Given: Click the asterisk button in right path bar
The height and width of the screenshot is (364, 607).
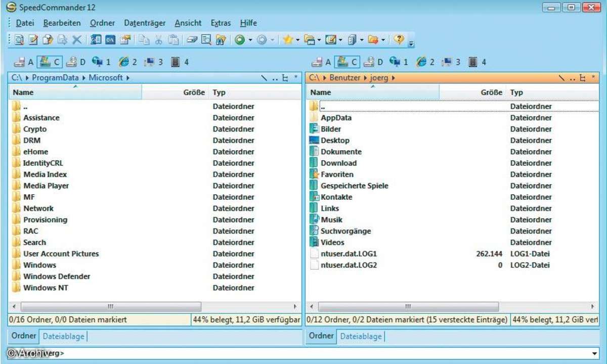Looking at the screenshot, I should [593, 78].
